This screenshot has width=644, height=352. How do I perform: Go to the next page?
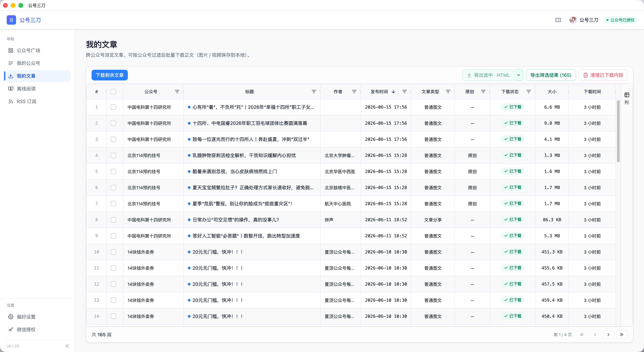pyautogui.click(x=608, y=335)
